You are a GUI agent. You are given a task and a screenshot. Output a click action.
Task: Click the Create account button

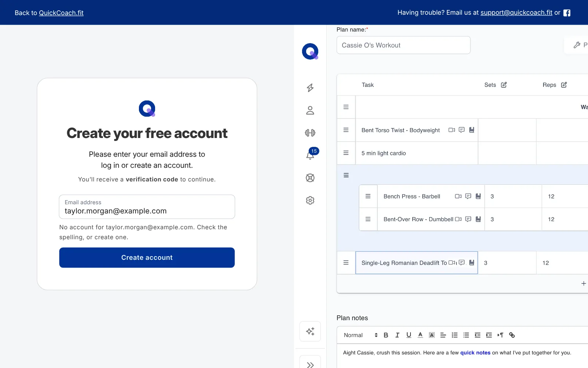coord(147,258)
